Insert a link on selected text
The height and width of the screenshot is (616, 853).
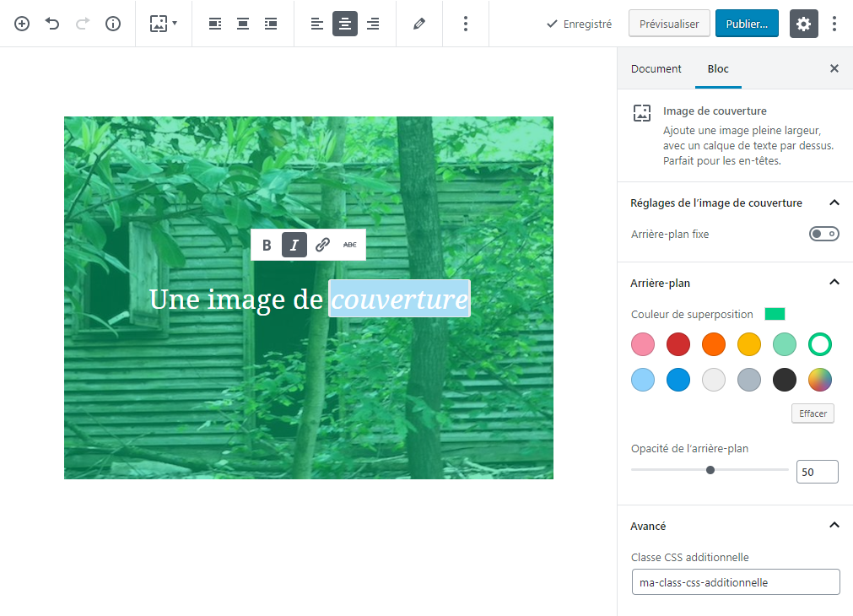[x=322, y=246]
